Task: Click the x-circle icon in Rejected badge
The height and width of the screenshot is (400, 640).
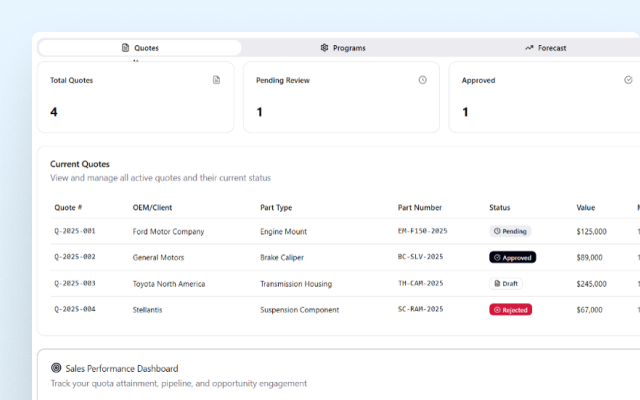Action: (x=497, y=310)
